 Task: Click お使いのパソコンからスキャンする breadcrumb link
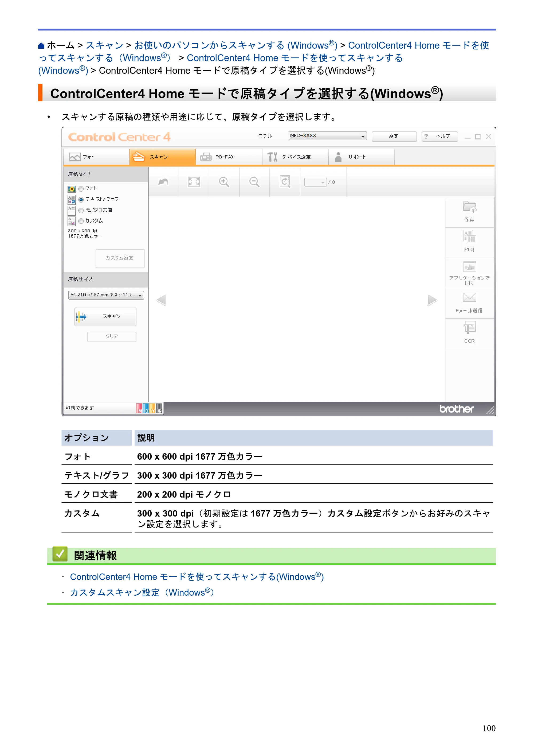pos(235,45)
